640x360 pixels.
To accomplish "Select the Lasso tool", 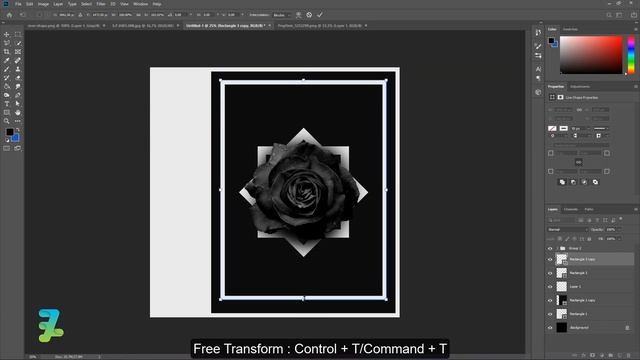I will 7,43.
